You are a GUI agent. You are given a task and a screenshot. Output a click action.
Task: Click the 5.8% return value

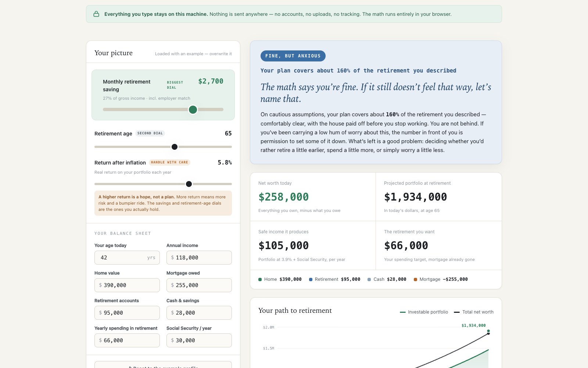tap(225, 162)
